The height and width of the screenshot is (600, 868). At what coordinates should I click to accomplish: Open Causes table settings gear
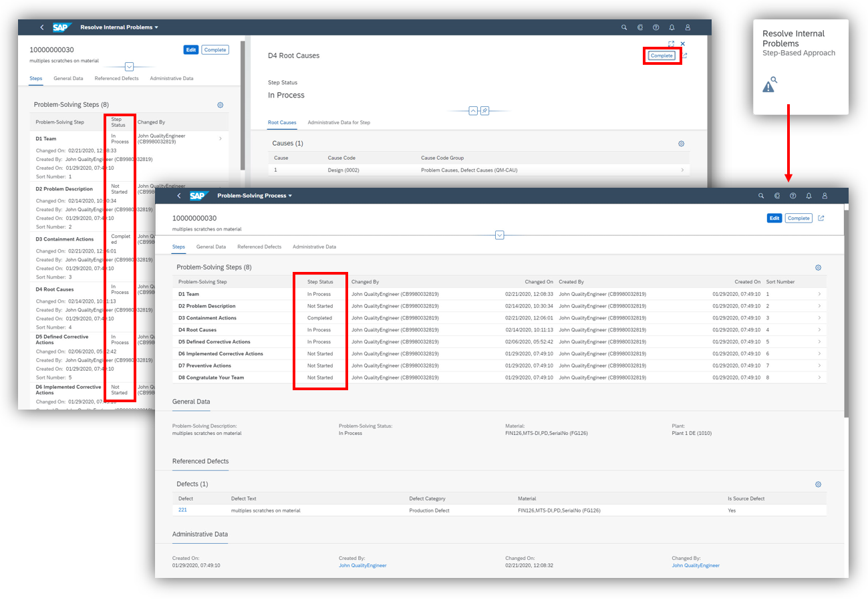(x=682, y=144)
